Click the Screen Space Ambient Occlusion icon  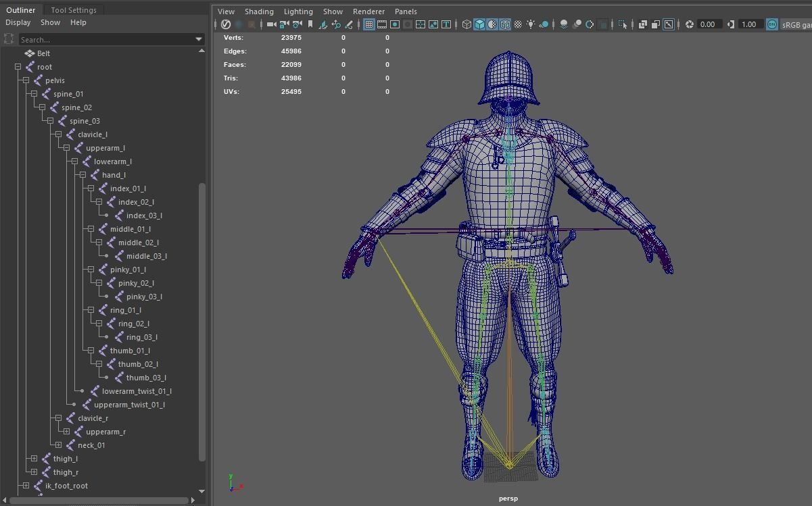click(x=564, y=24)
